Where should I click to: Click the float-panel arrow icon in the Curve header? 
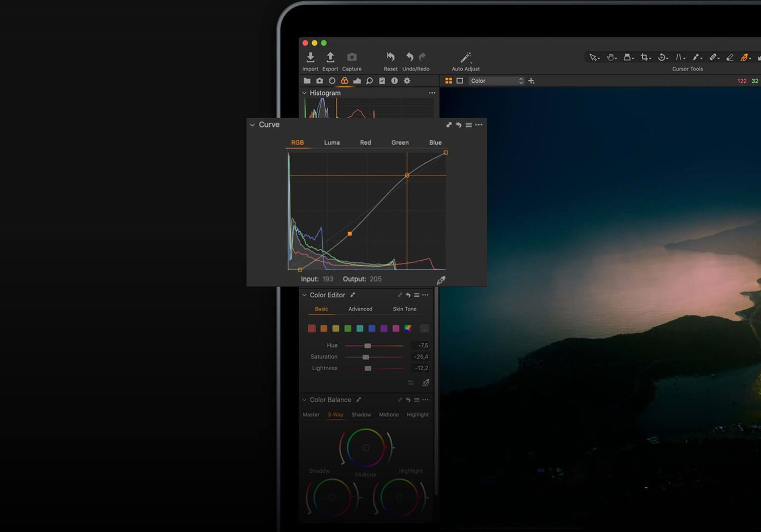click(449, 125)
